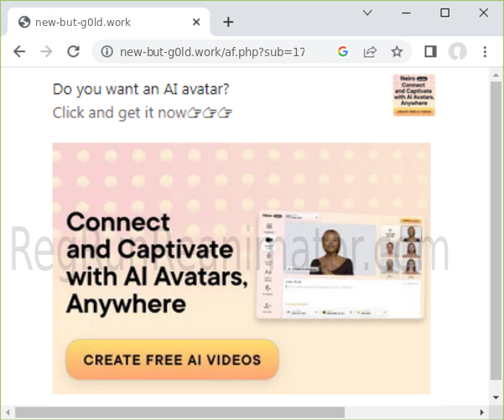Image resolution: width=504 pixels, height=420 pixels.
Task: Expand the tab search dropdown chevron
Action: [367, 13]
